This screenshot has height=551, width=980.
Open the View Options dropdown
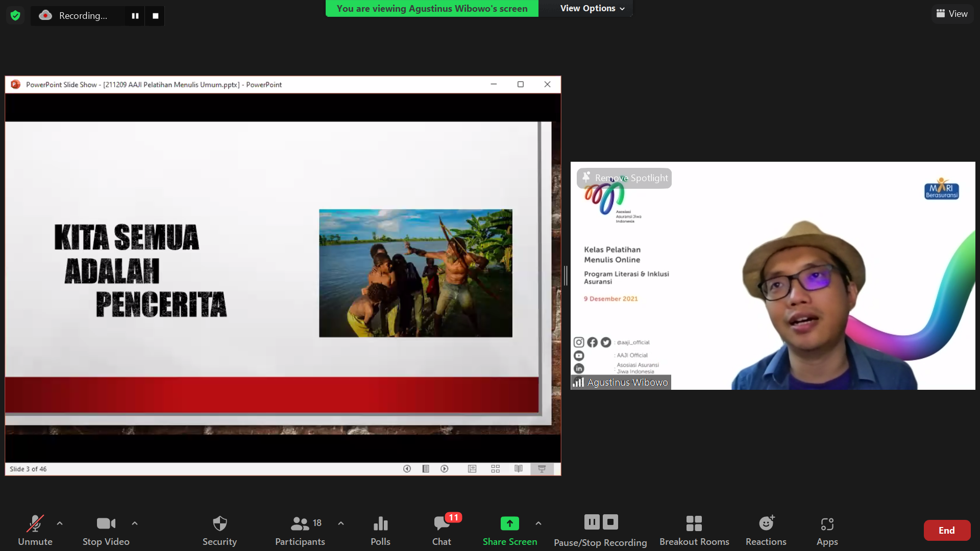(592, 8)
